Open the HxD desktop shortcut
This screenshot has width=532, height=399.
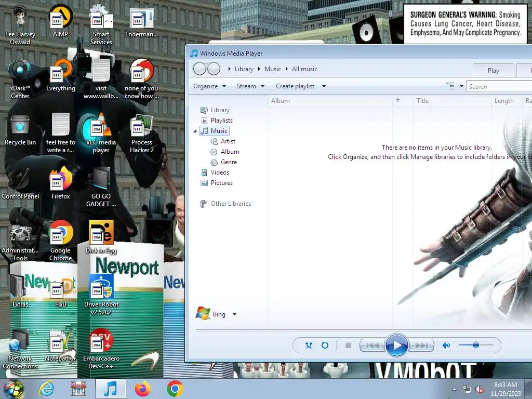[60, 291]
